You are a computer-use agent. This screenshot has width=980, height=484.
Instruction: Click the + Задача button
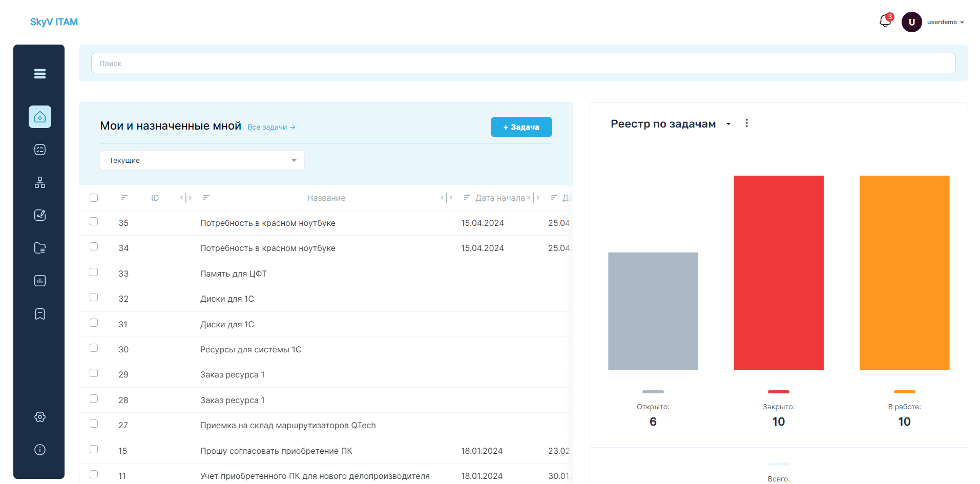click(522, 127)
